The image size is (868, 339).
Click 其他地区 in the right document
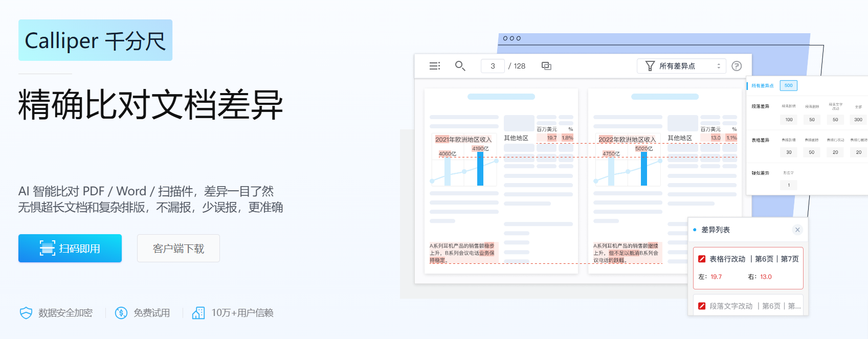coord(680,138)
